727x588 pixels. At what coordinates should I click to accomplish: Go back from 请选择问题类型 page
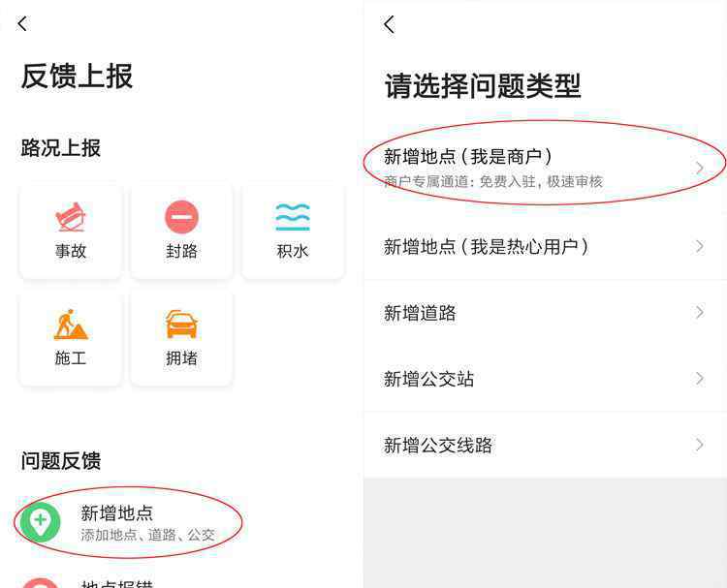tap(389, 24)
